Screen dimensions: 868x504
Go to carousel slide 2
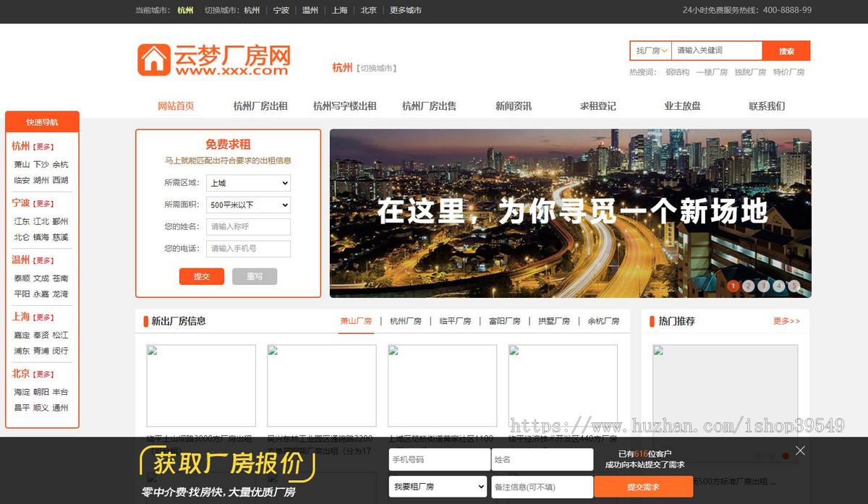748,286
